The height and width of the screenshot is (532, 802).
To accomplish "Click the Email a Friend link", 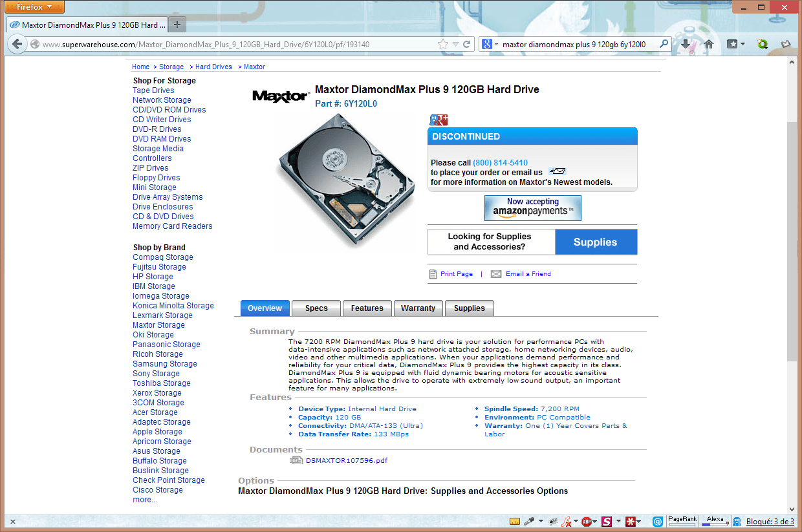I will pyautogui.click(x=528, y=274).
